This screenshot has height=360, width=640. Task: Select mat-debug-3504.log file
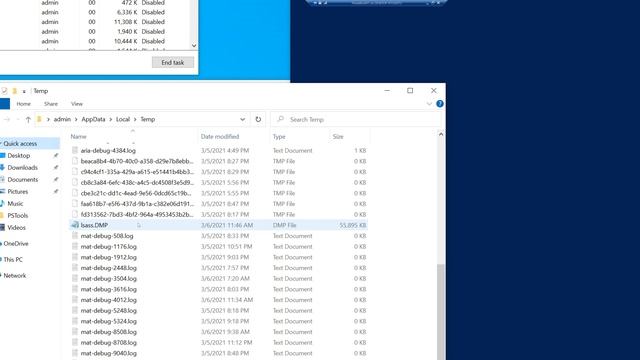point(218,278)
